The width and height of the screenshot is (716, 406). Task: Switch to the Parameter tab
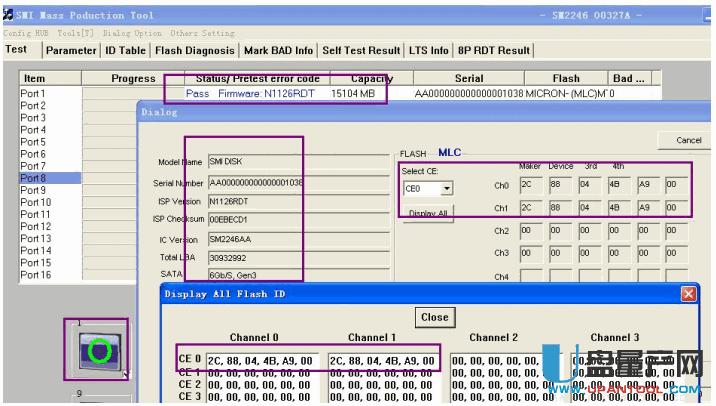point(71,50)
